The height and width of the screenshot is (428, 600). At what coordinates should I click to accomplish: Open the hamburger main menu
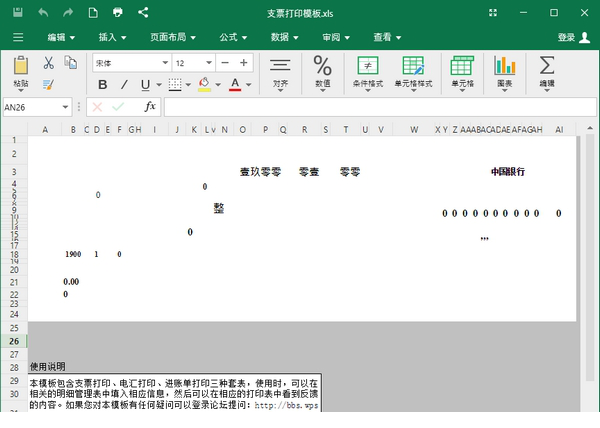coord(18,37)
